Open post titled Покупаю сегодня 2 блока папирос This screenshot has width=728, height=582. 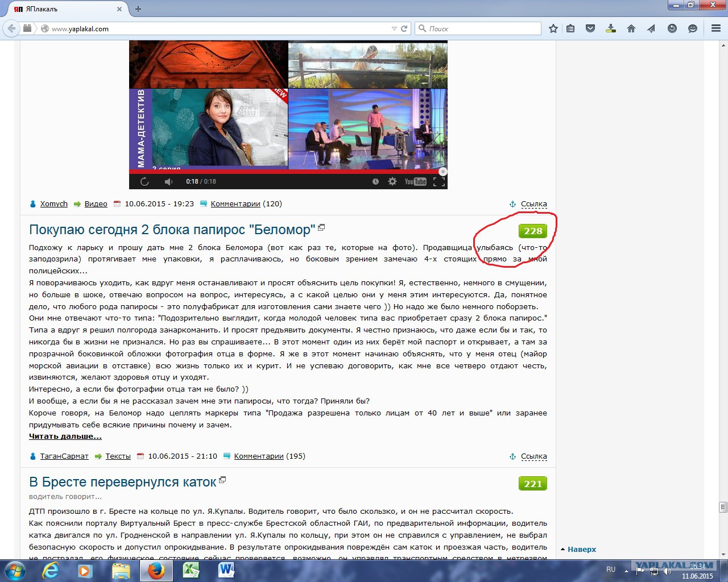coord(172,230)
